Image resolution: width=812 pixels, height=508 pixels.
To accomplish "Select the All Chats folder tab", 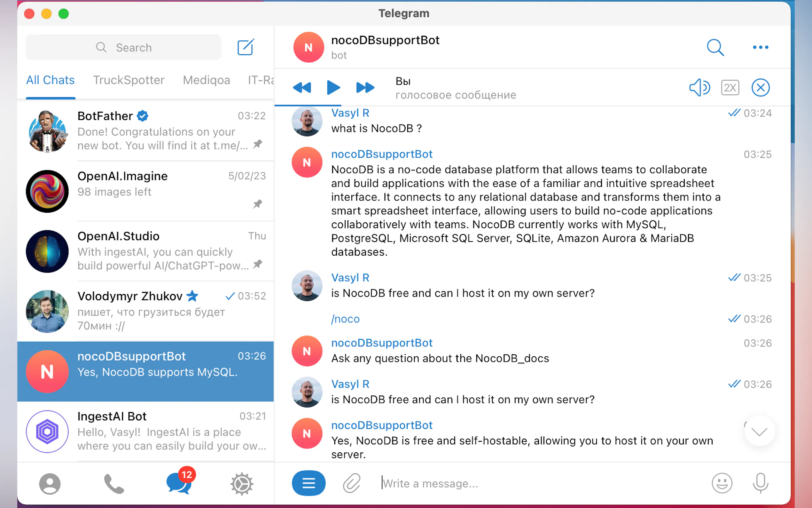I will 51,80.
